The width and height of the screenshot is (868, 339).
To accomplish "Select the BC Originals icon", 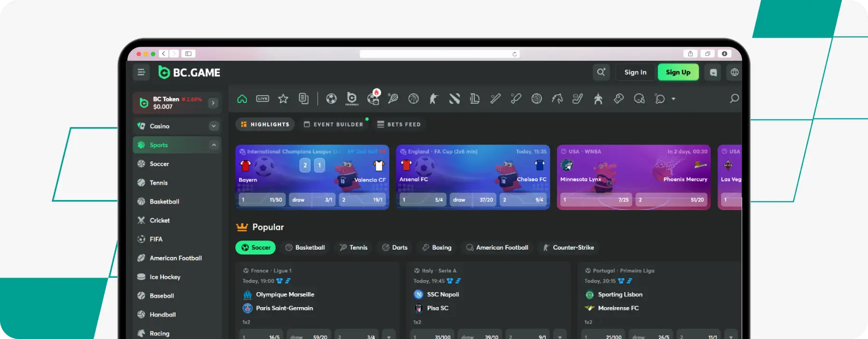I will point(352,99).
